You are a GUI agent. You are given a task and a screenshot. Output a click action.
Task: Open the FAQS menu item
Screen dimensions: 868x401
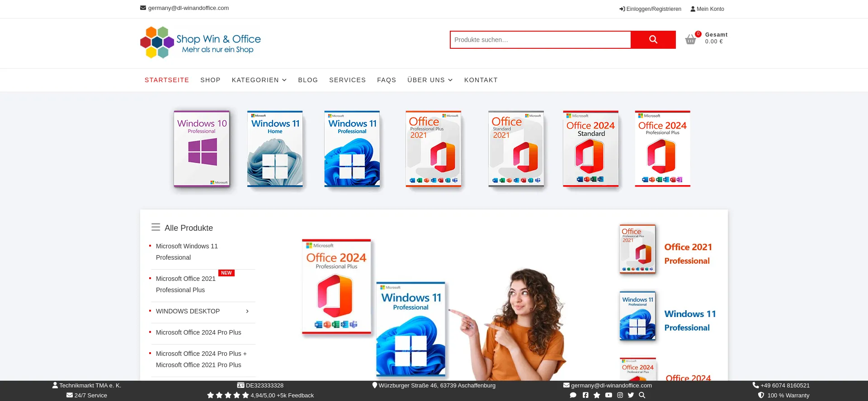pyautogui.click(x=387, y=80)
